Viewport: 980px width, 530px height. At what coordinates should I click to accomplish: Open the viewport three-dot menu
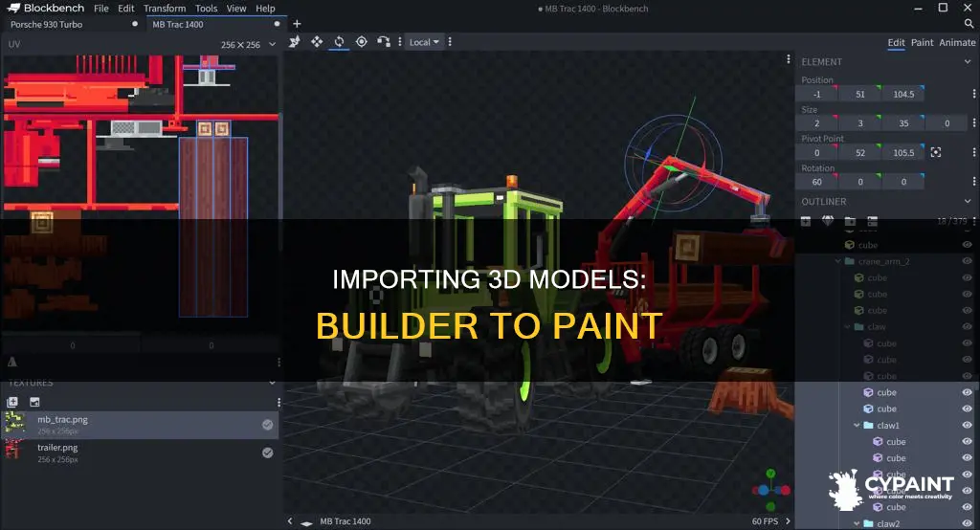click(789, 59)
